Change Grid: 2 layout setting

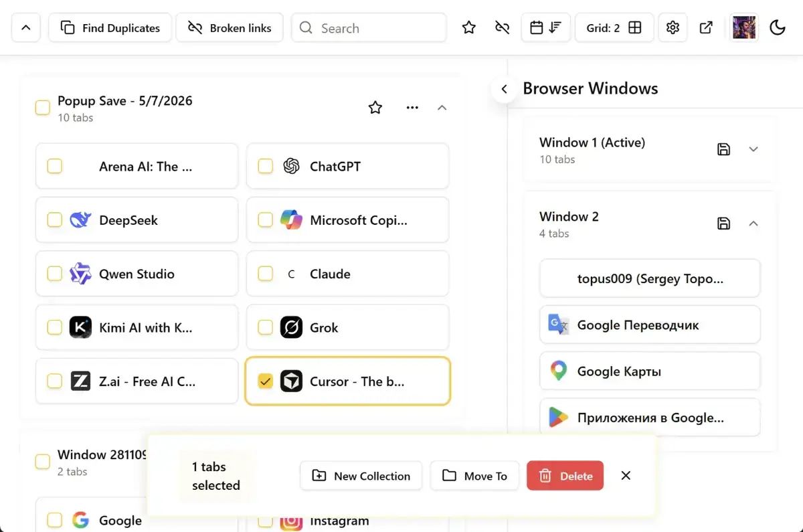(x=614, y=28)
